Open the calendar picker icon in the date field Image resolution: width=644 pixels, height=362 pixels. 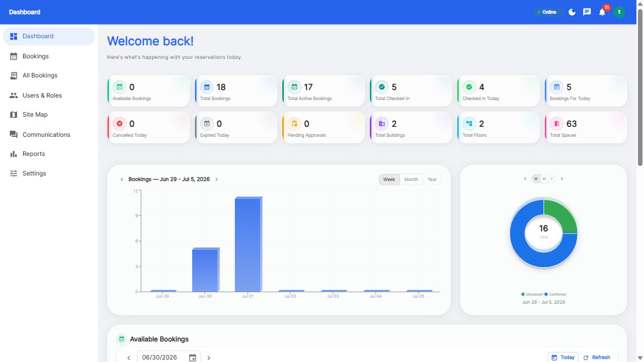click(x=193, y=357)
